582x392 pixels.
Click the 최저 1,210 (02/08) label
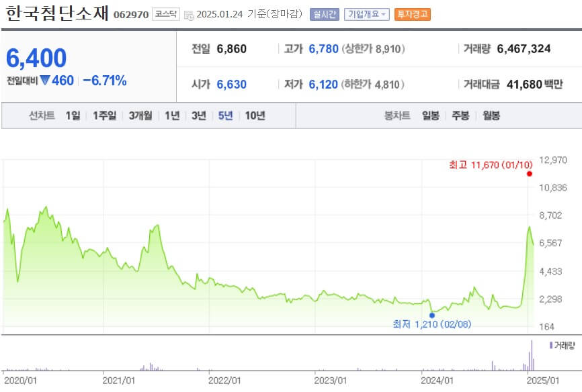click(432, 324)
